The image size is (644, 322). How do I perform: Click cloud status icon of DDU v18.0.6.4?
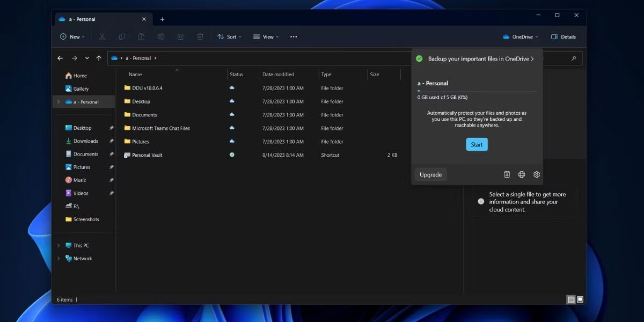(x=232, y=87)
